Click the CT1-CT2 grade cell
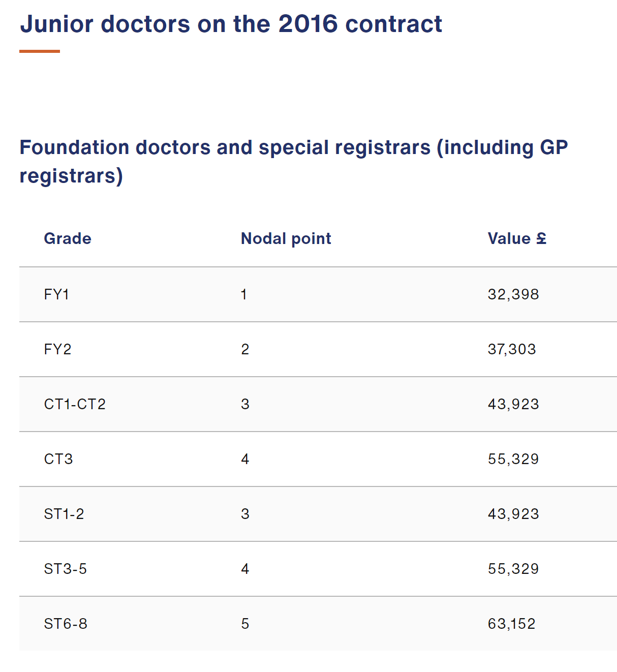The image size is (617, 672). (75, 404)
